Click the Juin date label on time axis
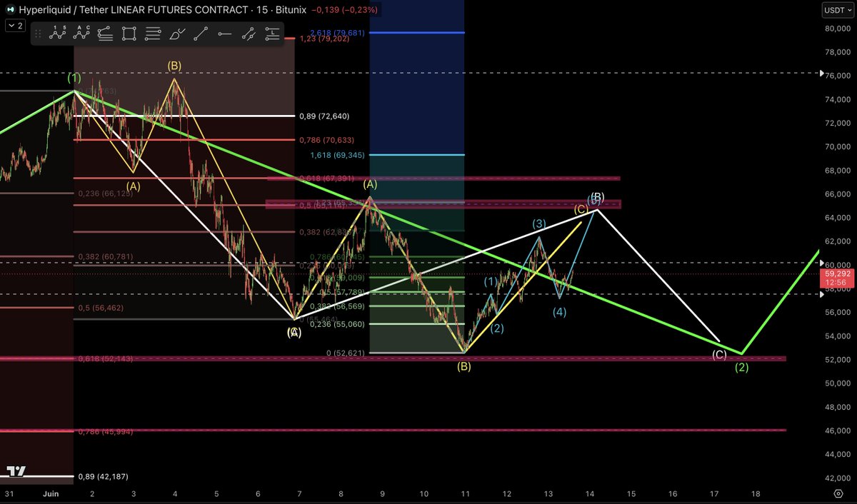The width and height of the screenshot is (857, 504). point(52,493)
